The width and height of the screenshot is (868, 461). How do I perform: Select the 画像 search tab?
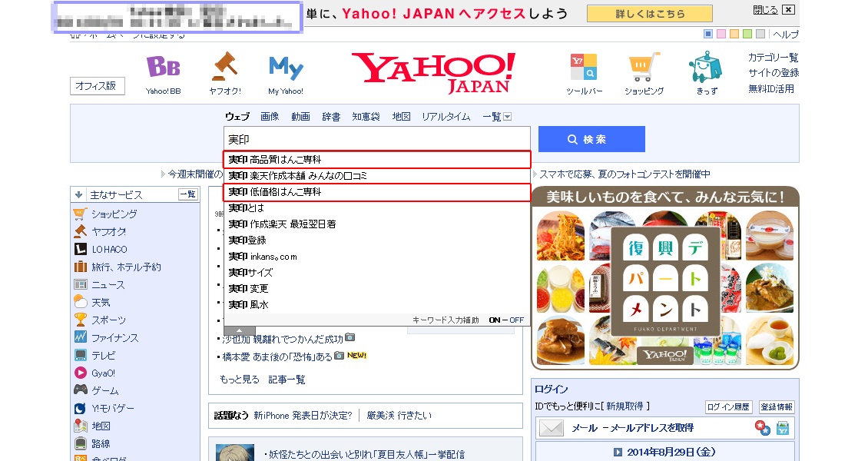pos(270,117)
